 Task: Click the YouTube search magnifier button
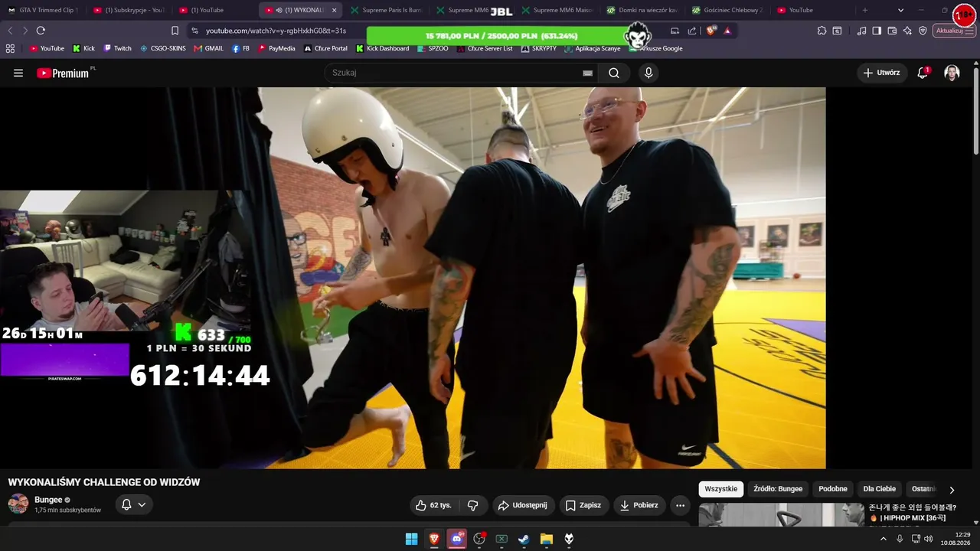614,73
